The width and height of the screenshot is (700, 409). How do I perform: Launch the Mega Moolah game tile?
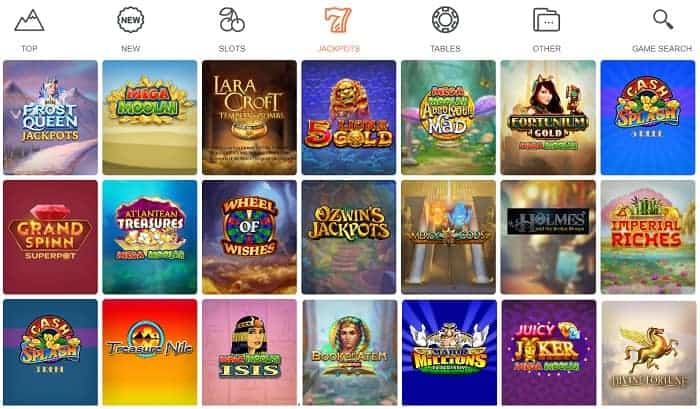click(150, 117)
